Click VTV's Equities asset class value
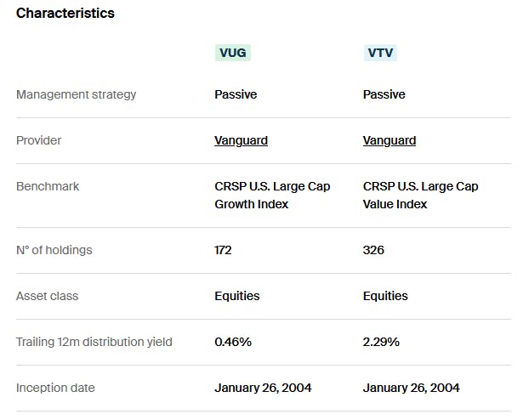 pyautogui.click(x=385, y=296)
